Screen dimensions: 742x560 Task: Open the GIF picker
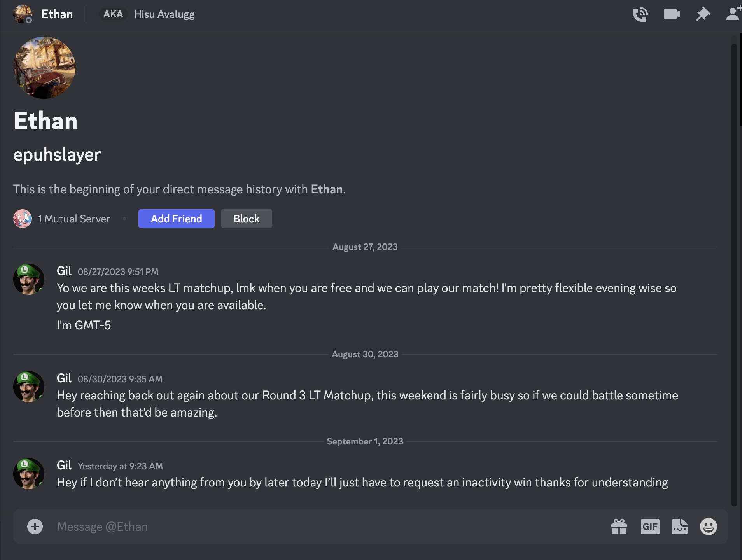click(x=650, y=527)
